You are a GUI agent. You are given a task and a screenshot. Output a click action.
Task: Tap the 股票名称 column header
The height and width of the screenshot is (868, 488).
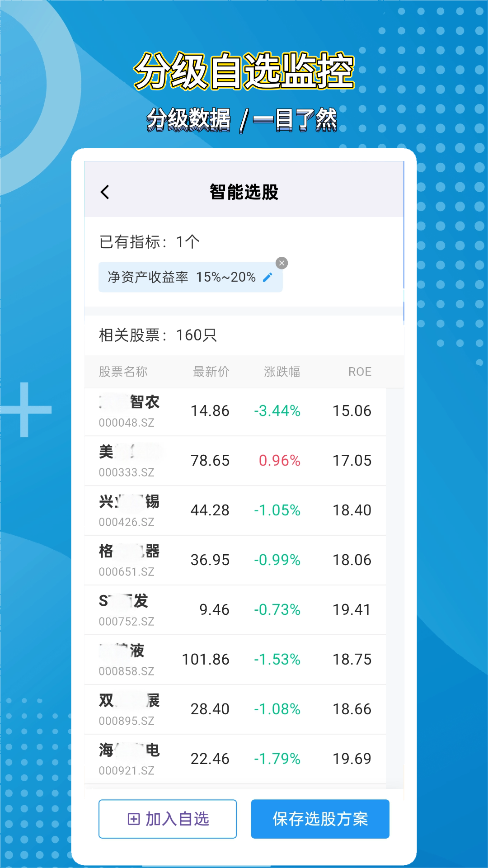click(123, 372)
